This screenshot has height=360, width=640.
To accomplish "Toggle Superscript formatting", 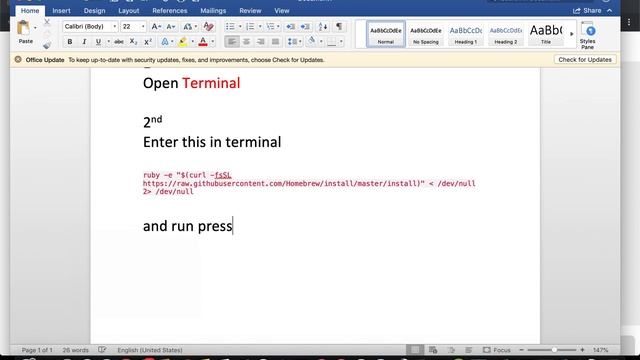I will (x=148, y=42).
